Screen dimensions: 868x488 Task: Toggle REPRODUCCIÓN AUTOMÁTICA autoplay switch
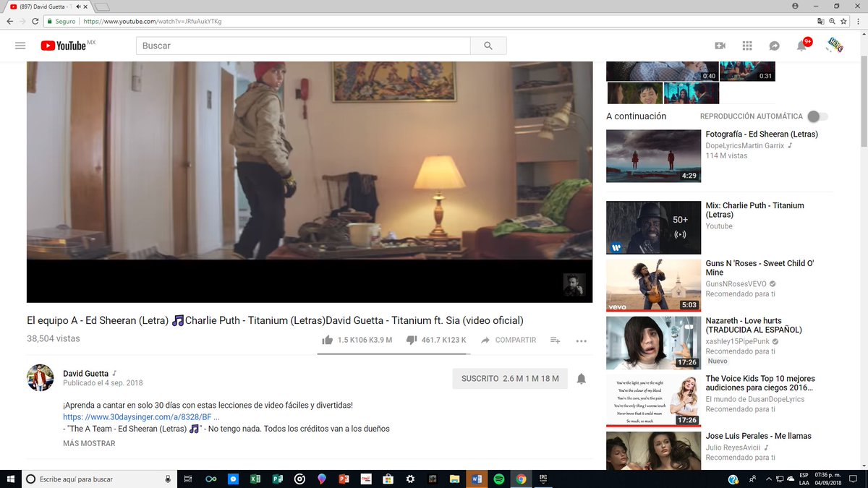pos(817,116)
